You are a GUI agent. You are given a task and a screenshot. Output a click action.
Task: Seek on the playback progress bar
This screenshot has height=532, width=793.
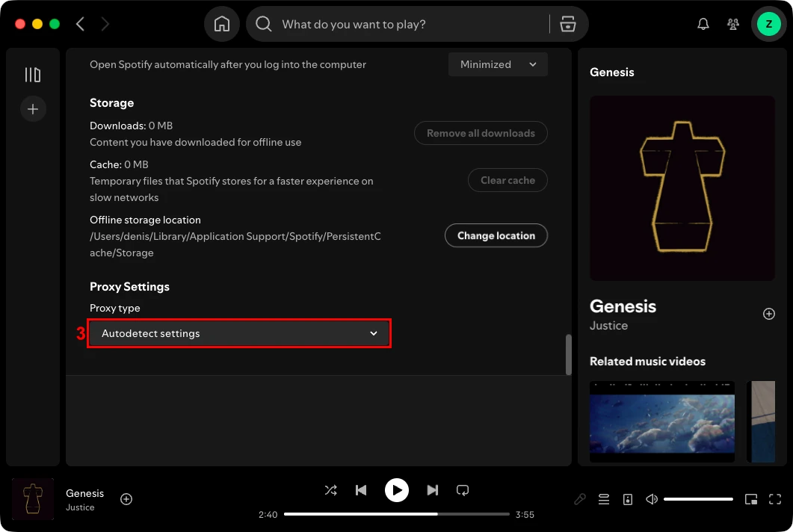coord(396,514)
